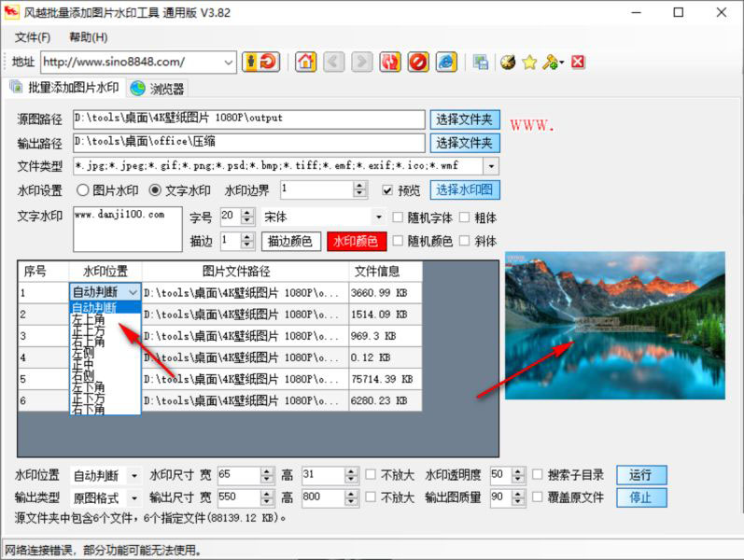Switch to the 浏览器 tab
Viewport: 744px width, 560px height.
click(x=158, y=89)
